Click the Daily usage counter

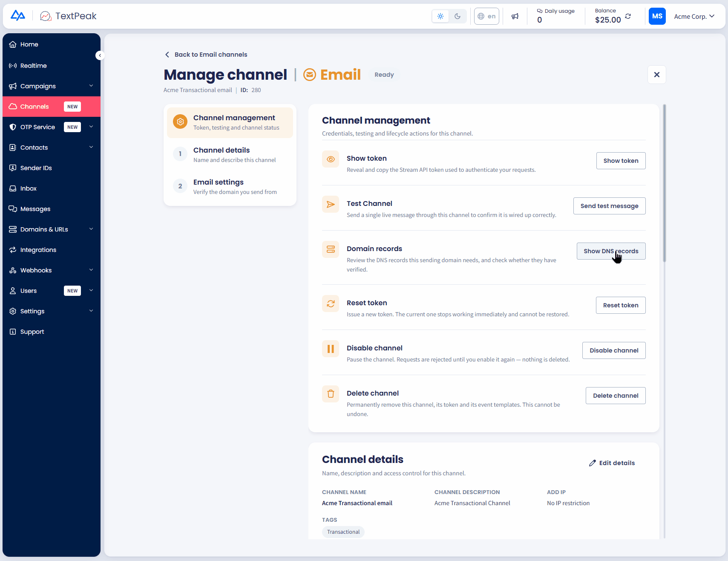[x=555, y=16]
